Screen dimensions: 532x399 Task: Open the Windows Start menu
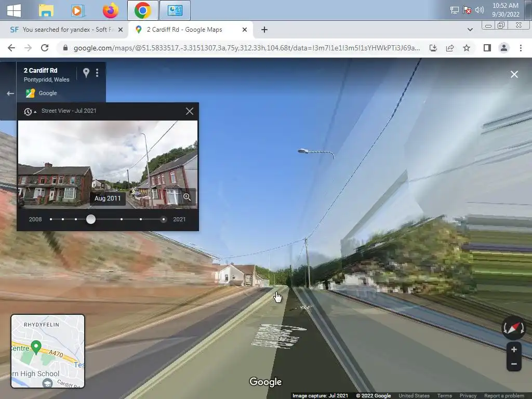(14, 10)
